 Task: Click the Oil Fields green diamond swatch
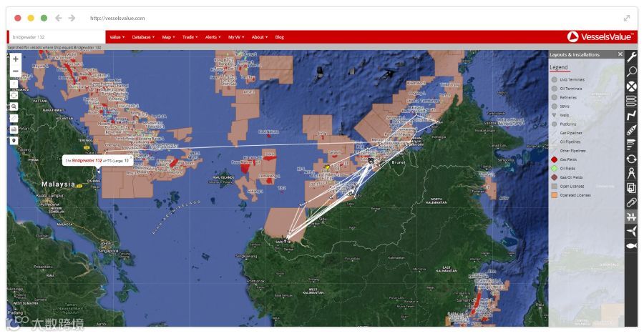point(554,169)
